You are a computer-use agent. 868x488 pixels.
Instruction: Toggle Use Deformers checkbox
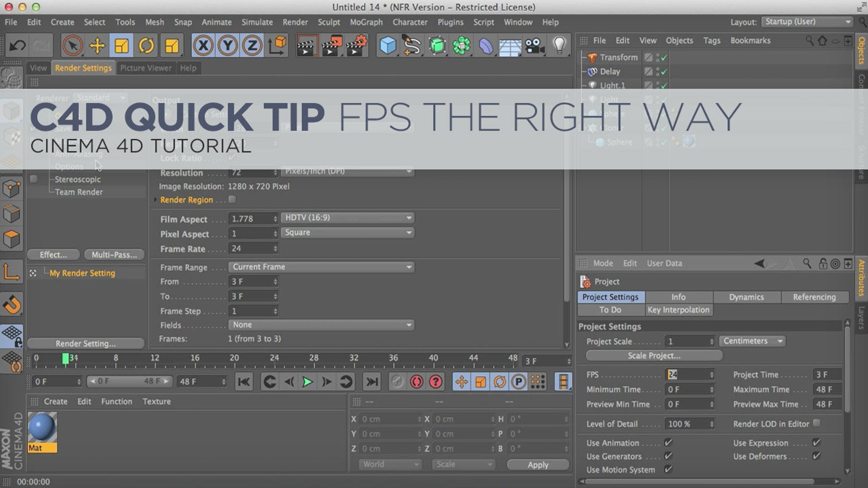[x=816, y=456]
